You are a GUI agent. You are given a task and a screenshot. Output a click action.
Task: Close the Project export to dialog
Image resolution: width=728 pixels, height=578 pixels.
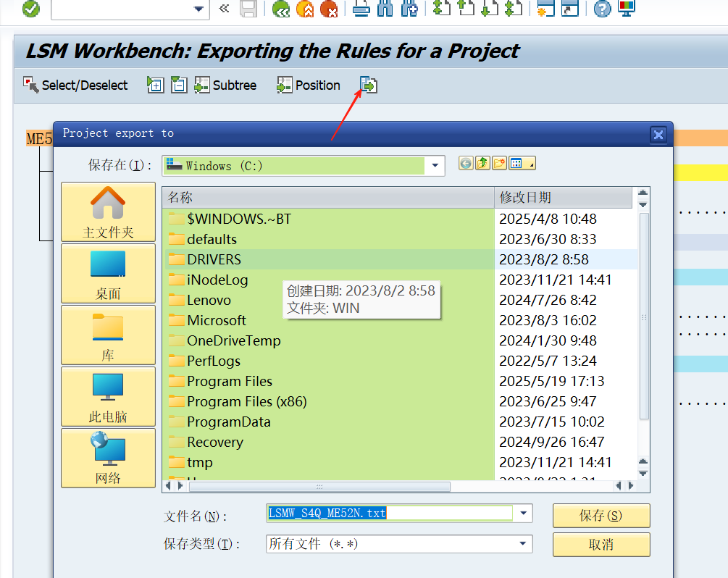pyautogui.click(x=658, y=135)
